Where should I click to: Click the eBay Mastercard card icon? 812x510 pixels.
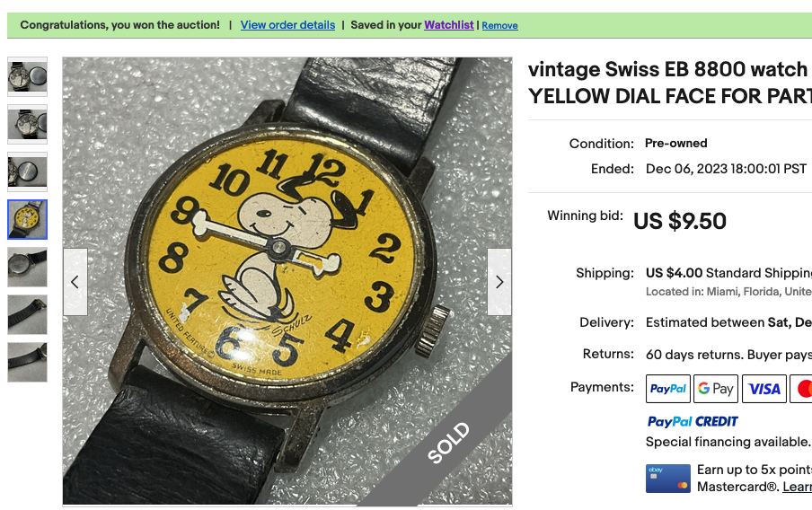(x=668, y=479)
